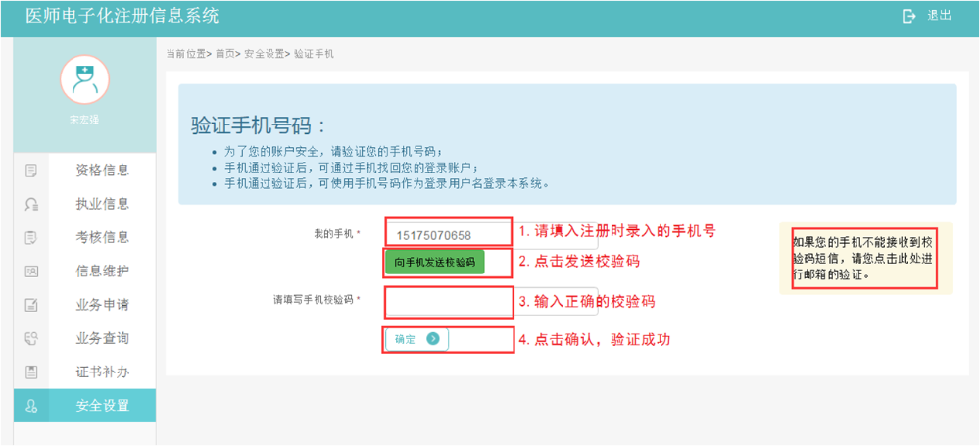The width and height of the screenshot is (980, 446).
Task: Click 安全设置 in the breadcrumb path
Action: point(265,54)
